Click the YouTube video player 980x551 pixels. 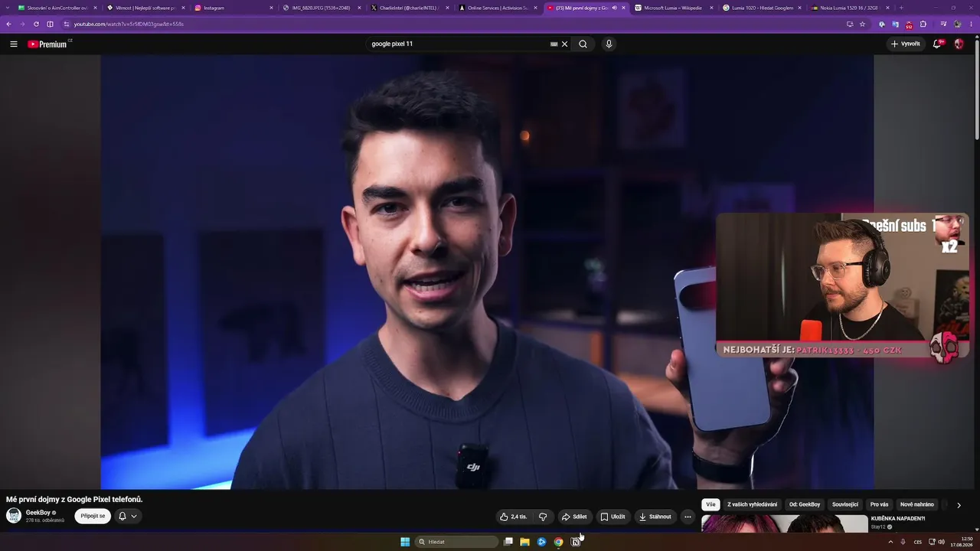pos(487,272)
